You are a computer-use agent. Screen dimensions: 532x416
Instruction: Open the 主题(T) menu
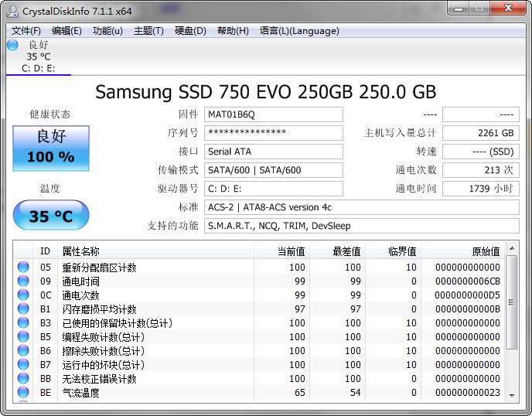(148, 31)
